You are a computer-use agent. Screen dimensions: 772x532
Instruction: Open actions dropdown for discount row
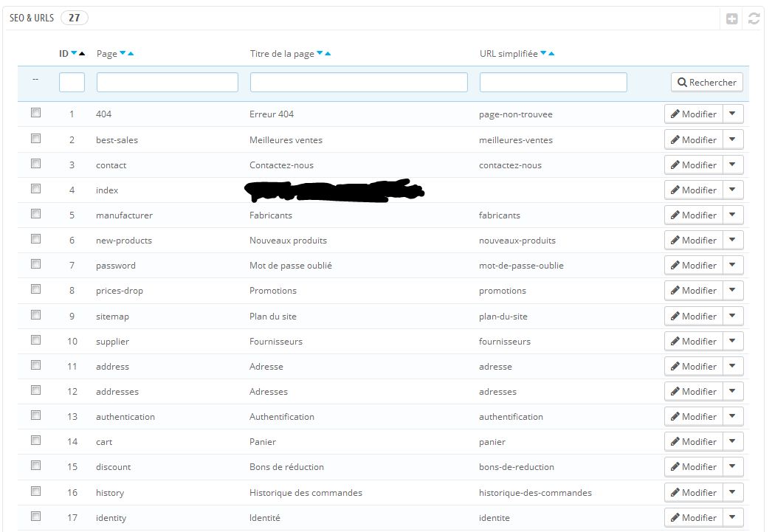pyautogui.click(x=733, y=466)
